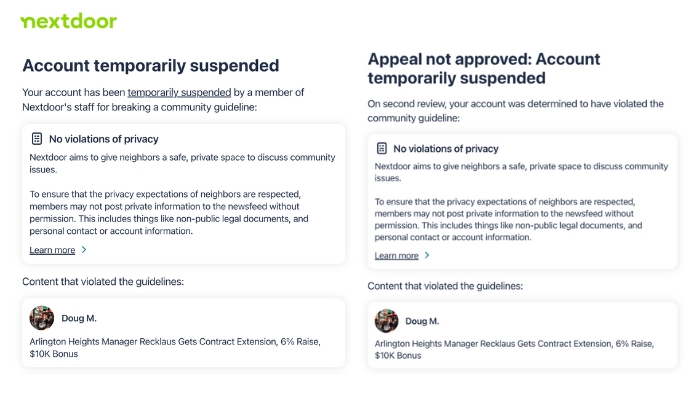700x400 pixels.
Task: Expand the chevron beside the left "Learn more"
Action: coord(84,250)
